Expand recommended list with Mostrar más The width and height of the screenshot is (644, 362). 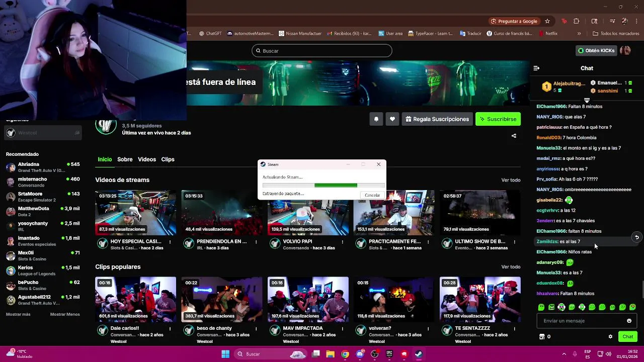coord(18,314)
